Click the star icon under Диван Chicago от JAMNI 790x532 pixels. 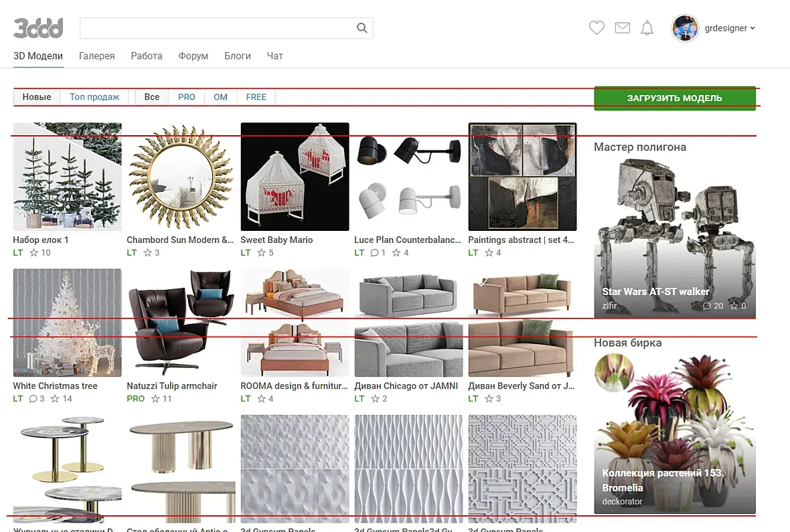coord(375,398)
